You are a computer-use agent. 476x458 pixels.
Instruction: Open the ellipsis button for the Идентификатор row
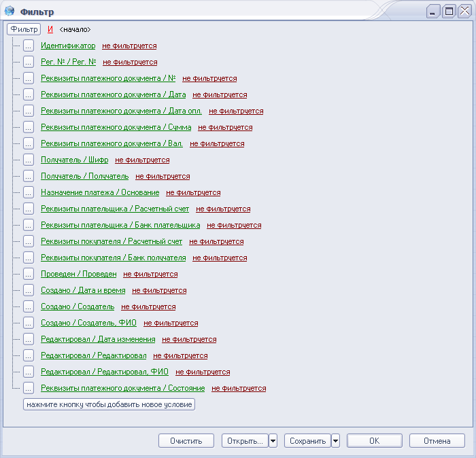click(x=29, y=46)
